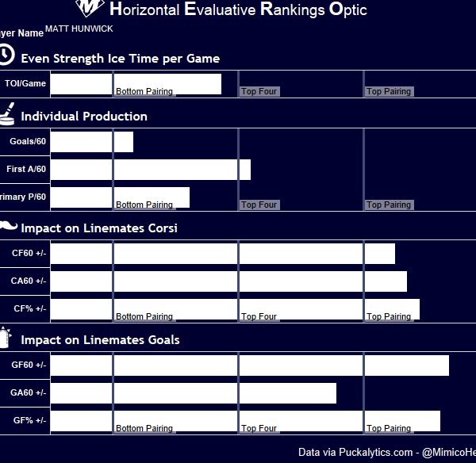476x463 pixels.
Task: Click the CF60 +/- row label
Action: pos(29,254)
